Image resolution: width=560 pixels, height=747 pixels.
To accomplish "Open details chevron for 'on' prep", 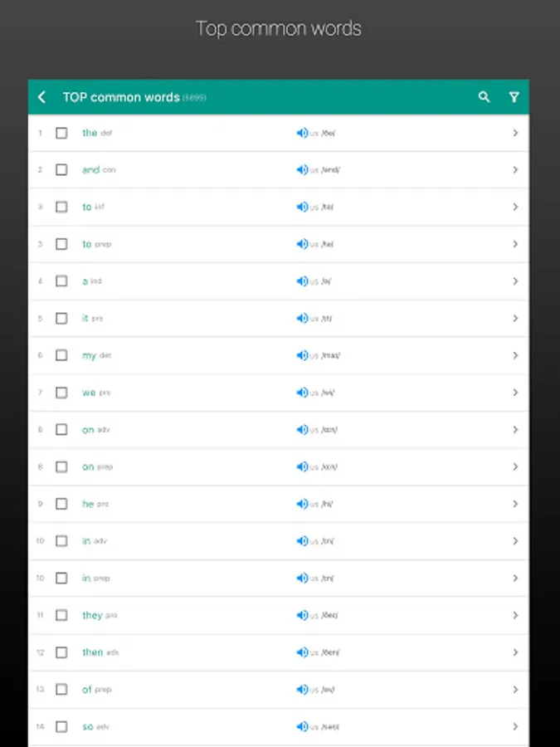I will pyautogui.click(x=515, y=466).
